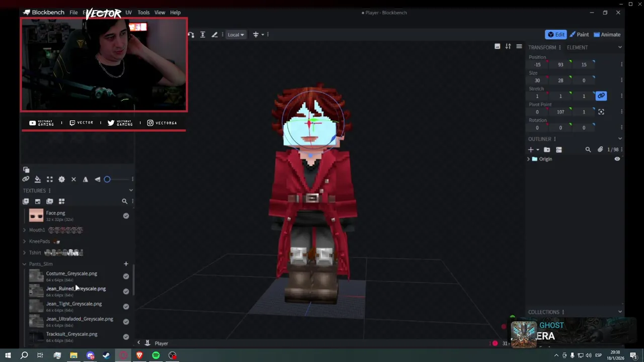Import texture using first Textures toolbar icon

[26, 201]
